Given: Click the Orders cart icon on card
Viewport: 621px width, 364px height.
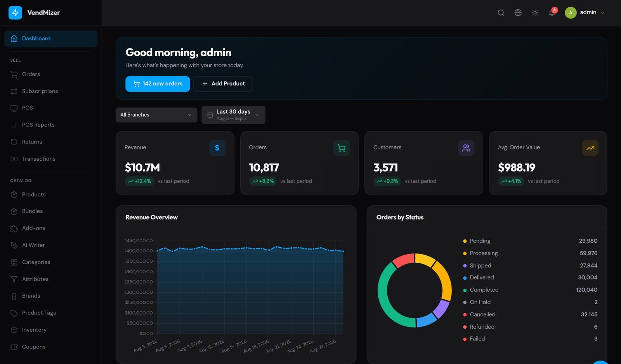Looking at the screenshot, I should 342,148.
